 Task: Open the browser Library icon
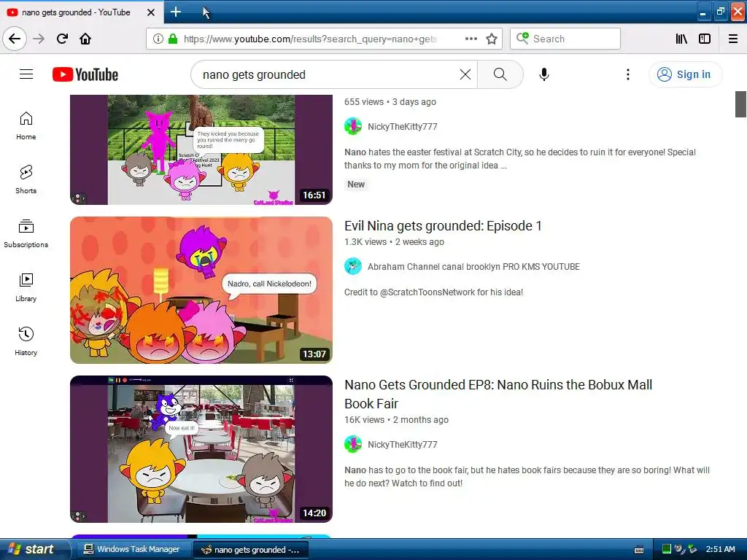coord(681,39)
